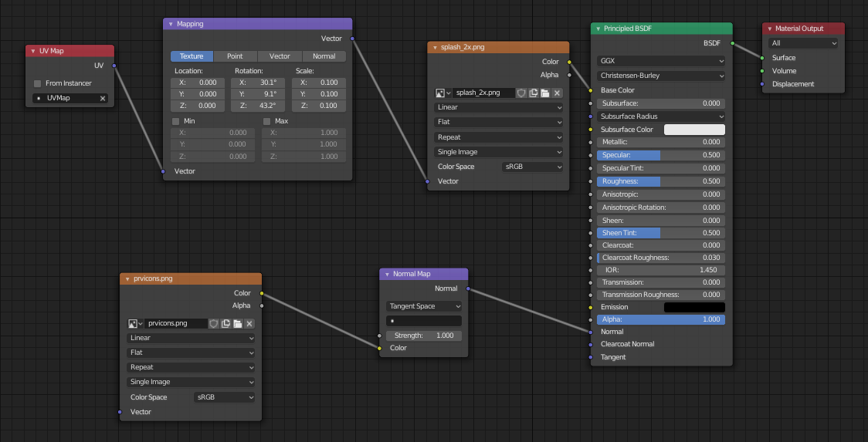The width and height of the screenshot is (868, 442).
Task: Toggle fake user shield for splash_2x.png
Action: [x=522, y=93]
